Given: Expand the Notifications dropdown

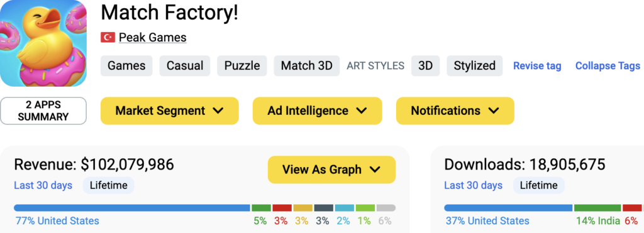Looking at the screenshot, I should pyautogui.click(x=455, y=111).
